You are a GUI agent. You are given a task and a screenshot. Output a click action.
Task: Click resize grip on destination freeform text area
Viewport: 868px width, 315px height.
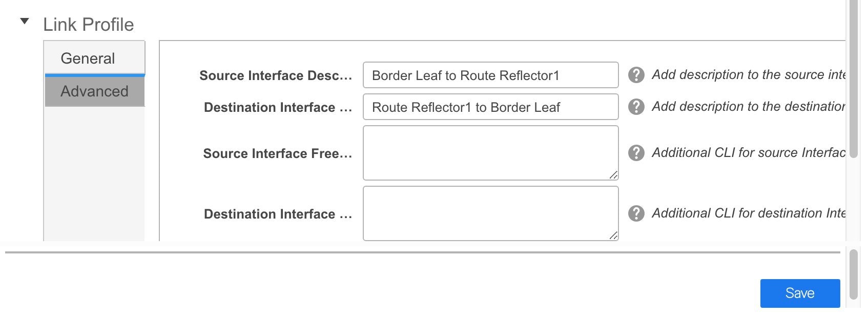[x=613, y=235]
